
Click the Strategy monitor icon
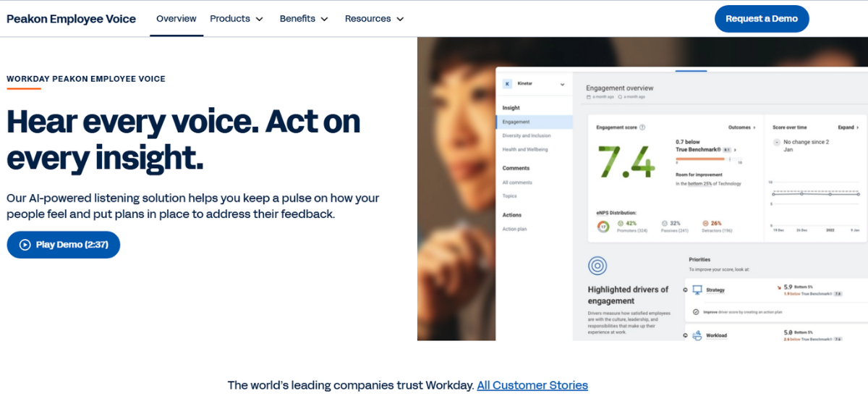coord(697,290)
